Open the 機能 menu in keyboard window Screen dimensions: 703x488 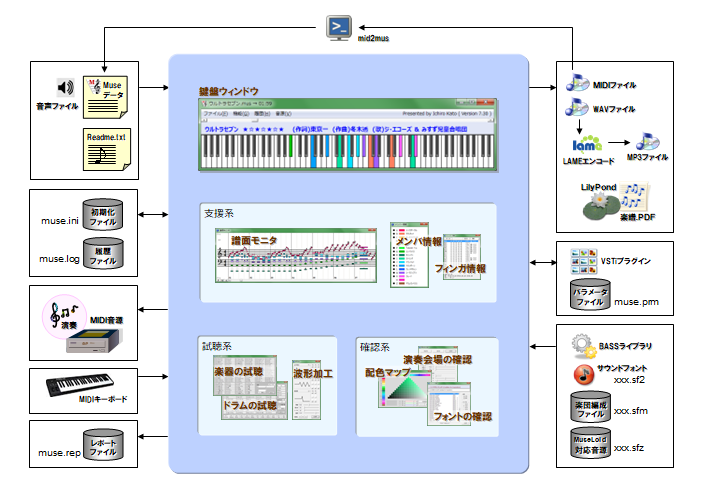pyautogui.click(x=239, y=114)
